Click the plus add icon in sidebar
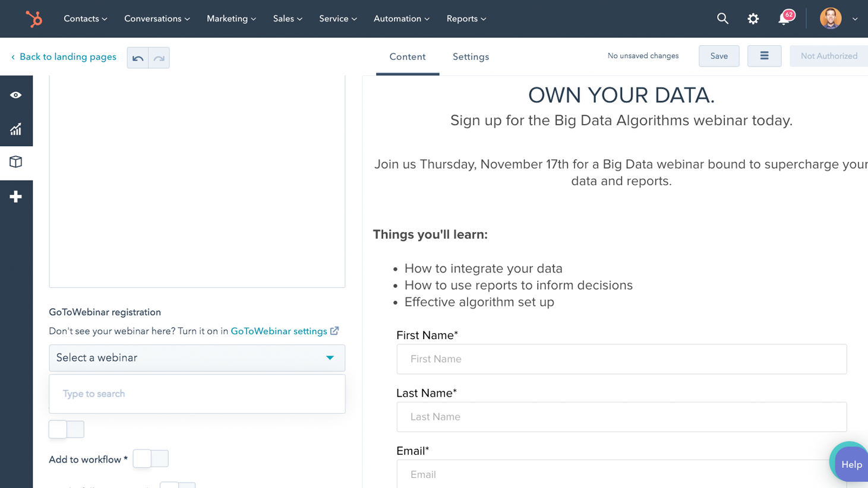This screenshot has width=868, height=488. (16, 197)
